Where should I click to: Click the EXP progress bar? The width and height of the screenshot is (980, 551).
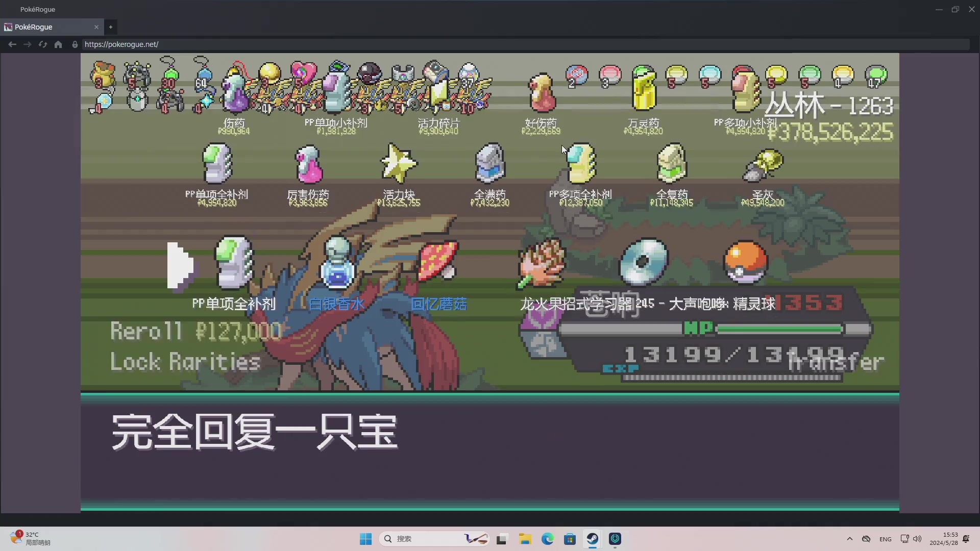[x=731, y=378]
